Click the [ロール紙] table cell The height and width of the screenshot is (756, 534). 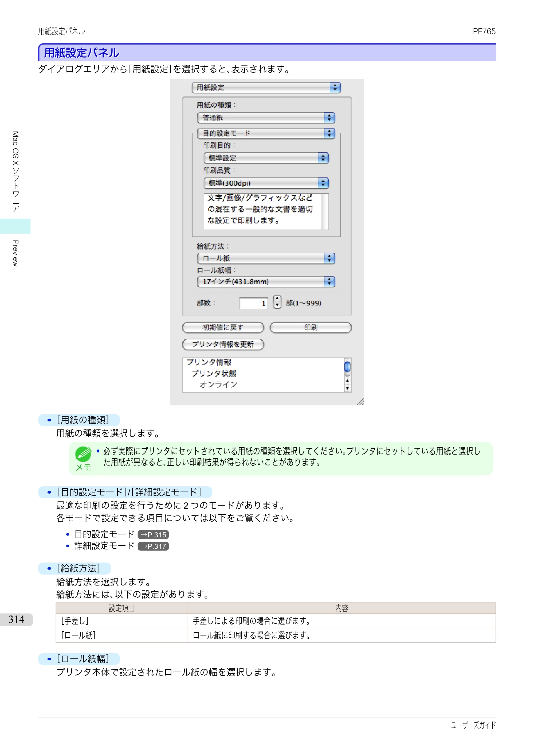click(122, 635)
